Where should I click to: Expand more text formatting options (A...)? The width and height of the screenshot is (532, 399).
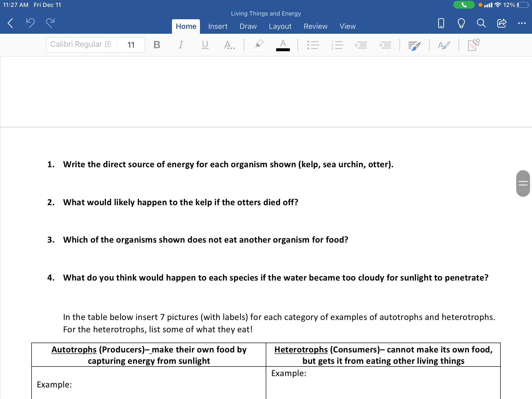point(229,45)
